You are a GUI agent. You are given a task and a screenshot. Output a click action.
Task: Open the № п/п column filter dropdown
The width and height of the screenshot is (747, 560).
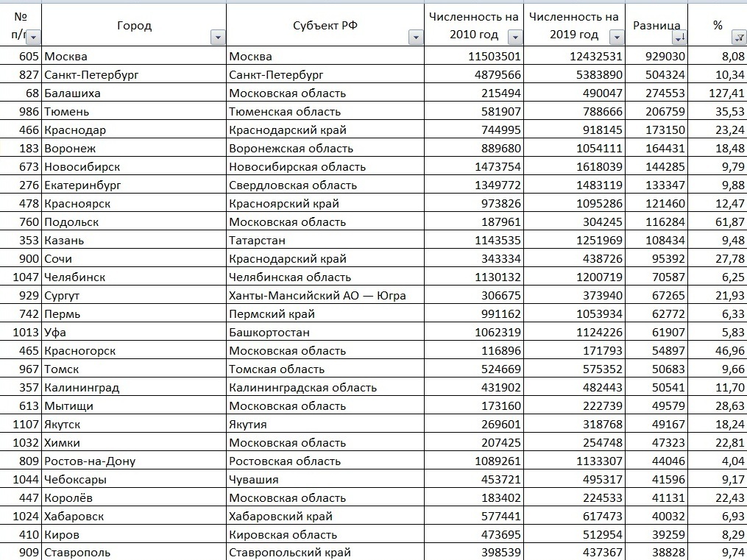tap(34, 38)
